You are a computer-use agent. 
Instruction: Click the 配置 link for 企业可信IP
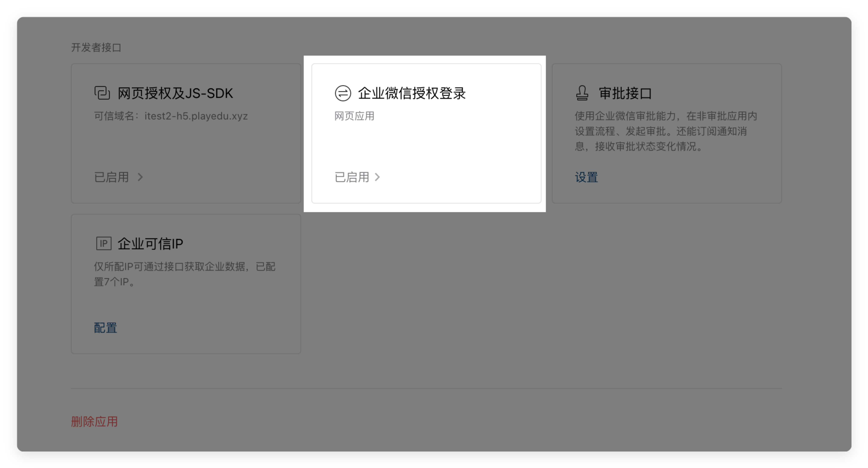point(105,328)
